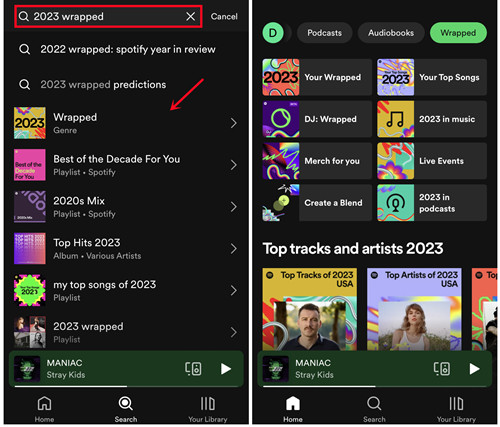Click playback progress bar on home screen
The height and width of the screenshot is (427, 500).
pos(375,386)
